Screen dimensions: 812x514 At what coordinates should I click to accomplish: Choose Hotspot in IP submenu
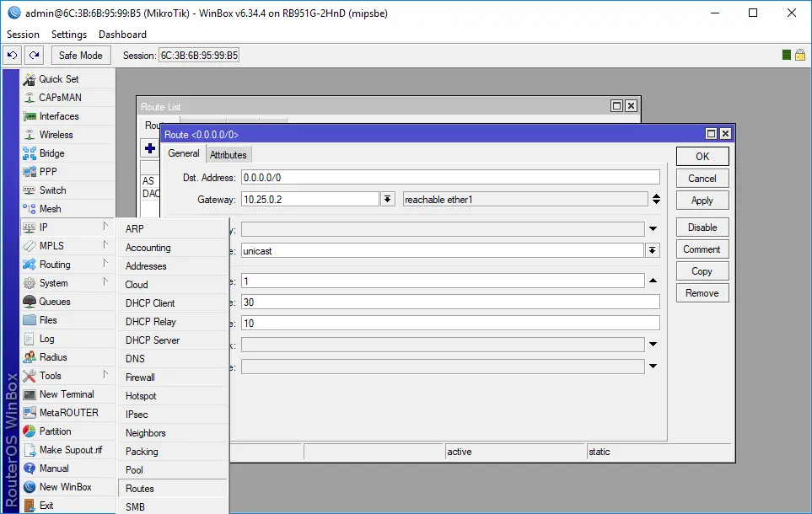[173, 396]
